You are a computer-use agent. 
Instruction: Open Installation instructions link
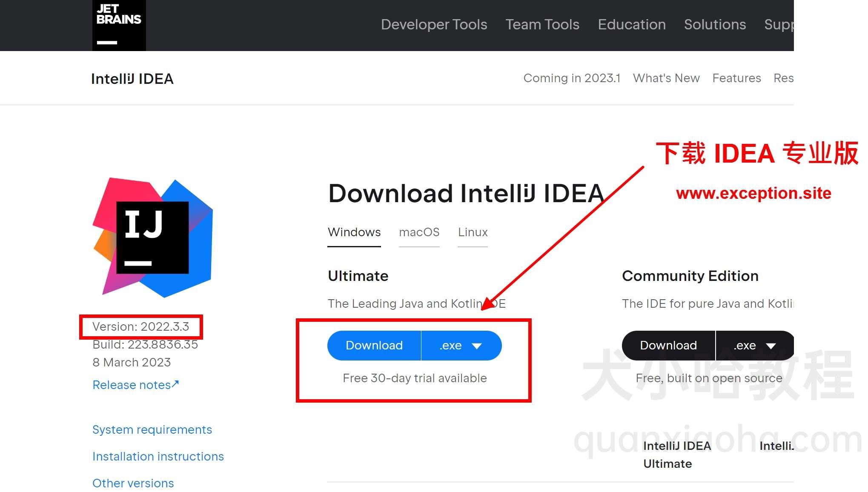click(x=158, y=457)
